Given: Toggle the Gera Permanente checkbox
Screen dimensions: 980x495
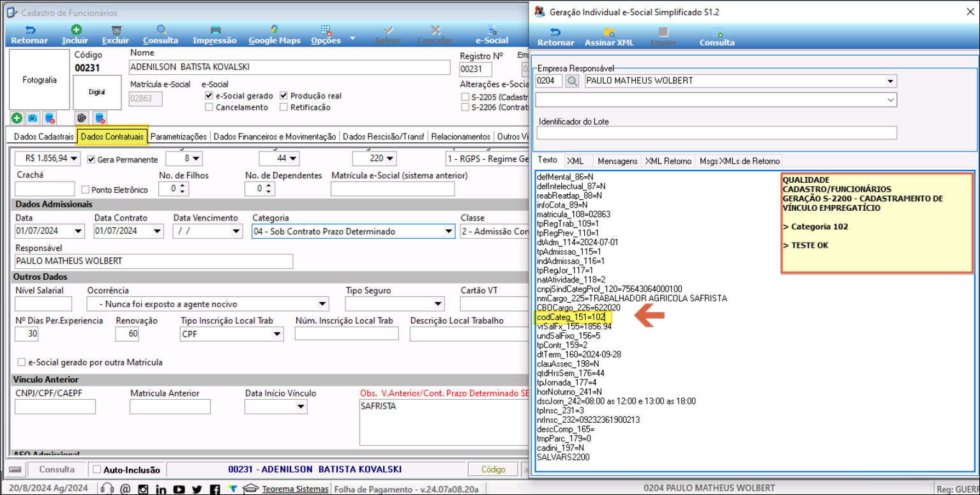Looking at the screenshot, I should click(91, 159).
